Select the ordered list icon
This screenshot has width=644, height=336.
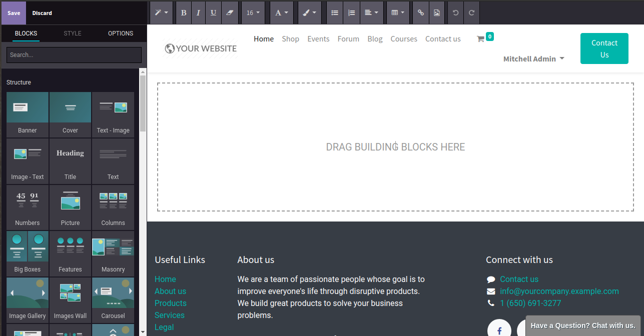[x=351, y=12]
